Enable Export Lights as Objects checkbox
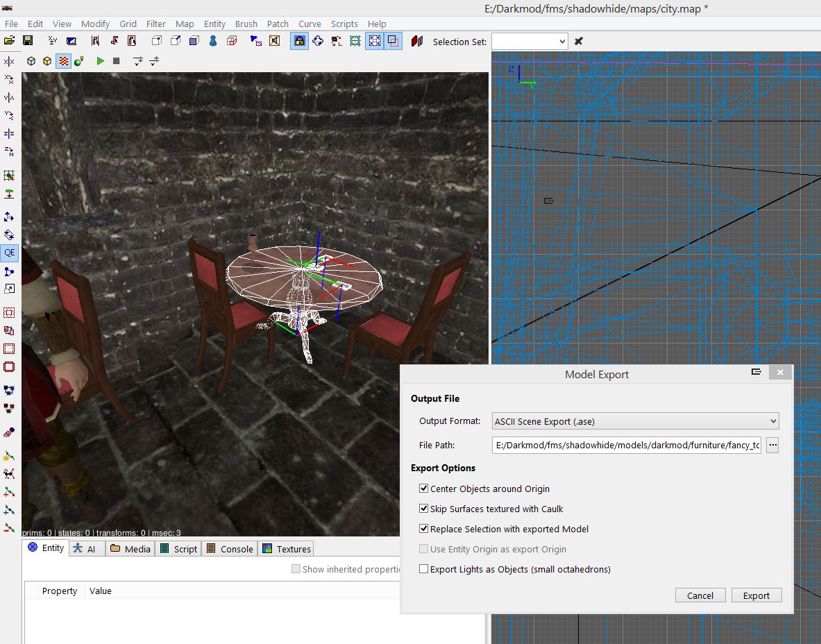Image resolution: width=821 pixels, height=644 pixels. [x=424, y=569]
